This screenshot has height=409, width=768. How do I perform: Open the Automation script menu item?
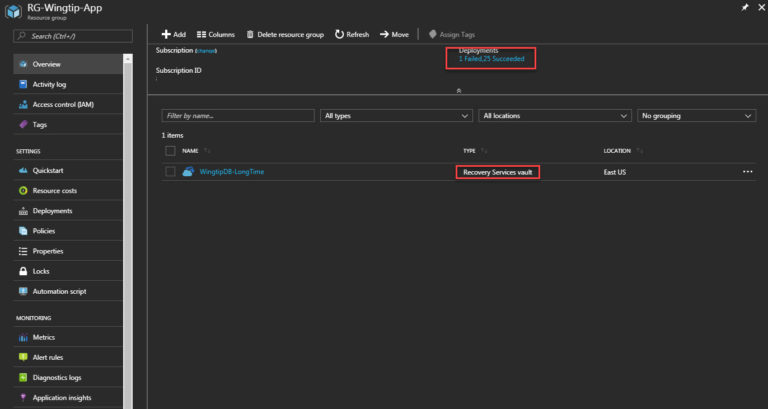[68, 291]
